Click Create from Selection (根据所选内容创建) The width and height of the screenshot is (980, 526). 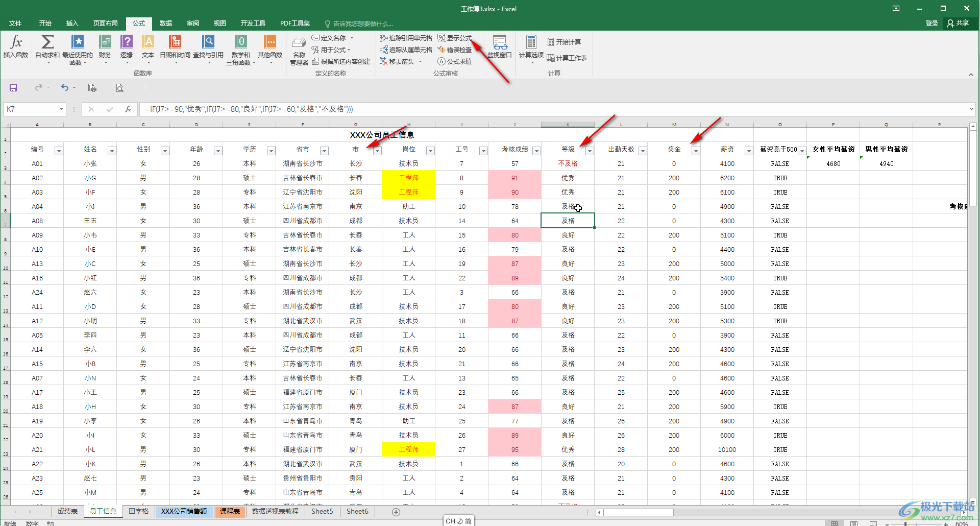(341, 61)
